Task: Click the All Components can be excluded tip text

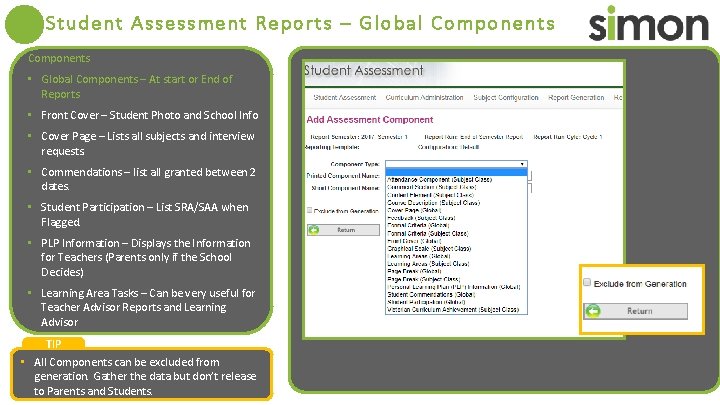Action: pos(145,377)
